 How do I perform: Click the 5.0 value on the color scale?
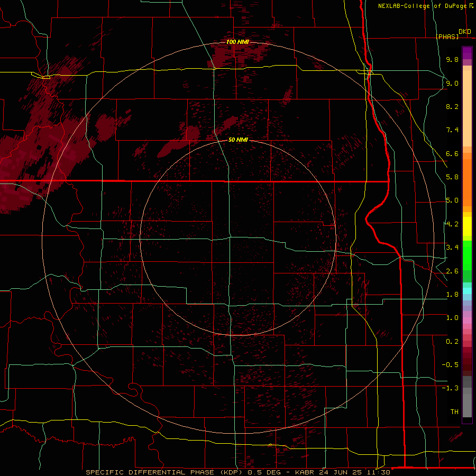pos(452,200)
